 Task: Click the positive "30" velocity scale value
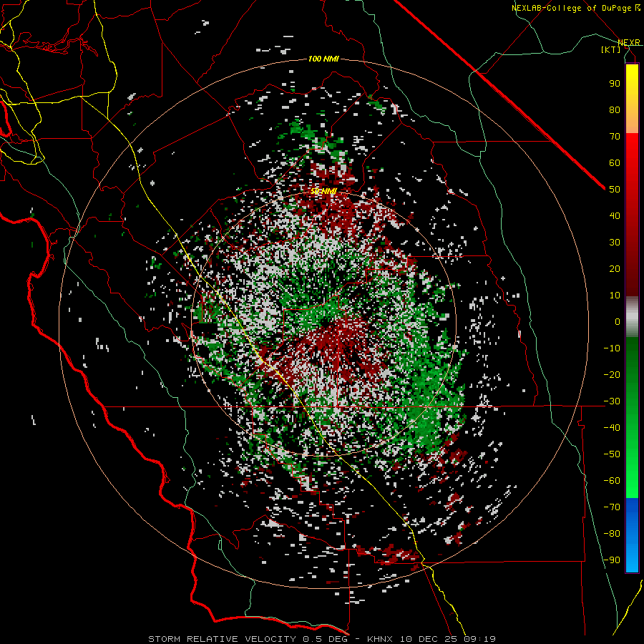615,243
